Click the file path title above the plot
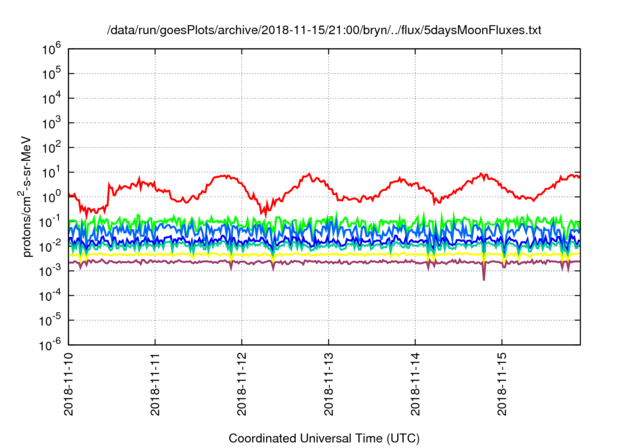 point(324,30)
